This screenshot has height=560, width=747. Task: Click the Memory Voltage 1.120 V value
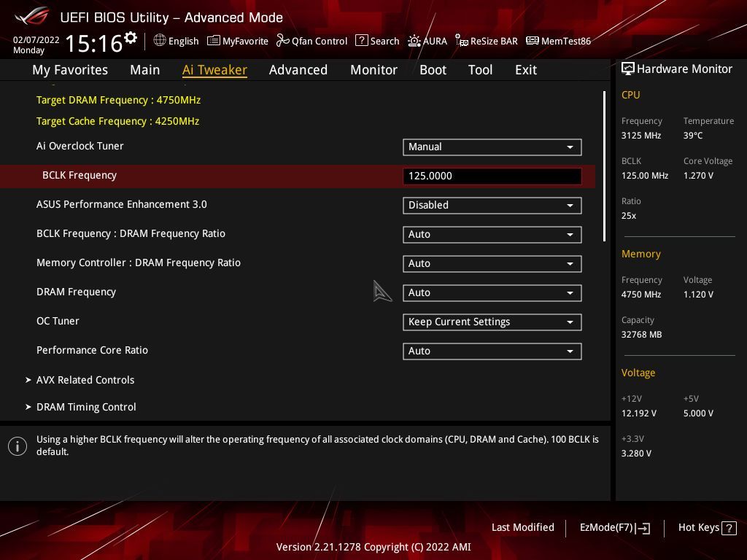pos(698,295)
